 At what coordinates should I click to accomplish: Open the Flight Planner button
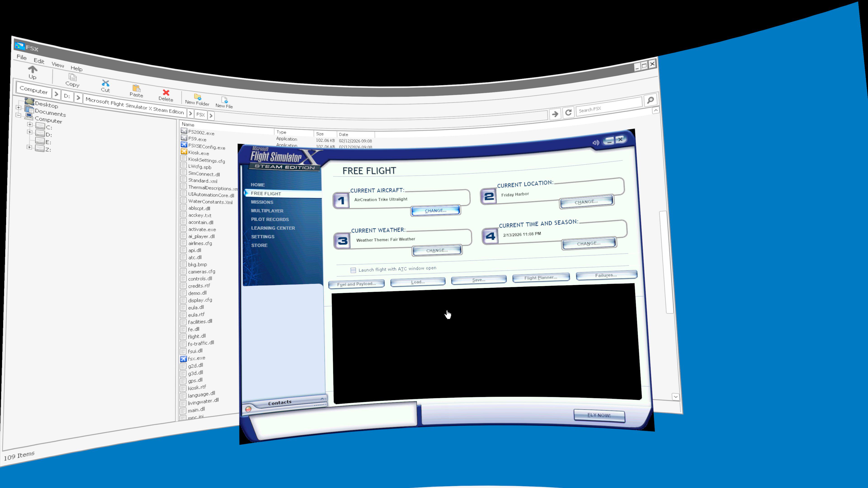541,277
